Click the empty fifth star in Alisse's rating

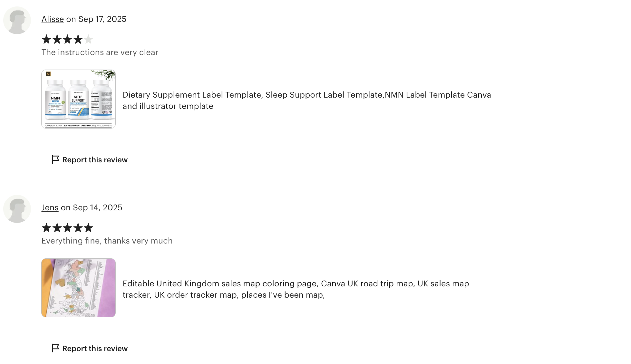pos(88,39)
